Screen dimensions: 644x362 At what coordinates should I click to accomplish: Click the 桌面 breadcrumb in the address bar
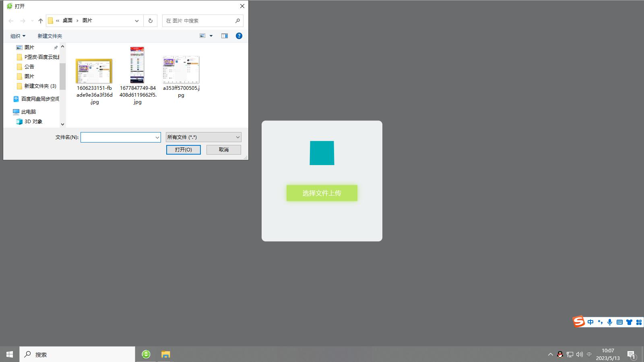click(67, 21)
